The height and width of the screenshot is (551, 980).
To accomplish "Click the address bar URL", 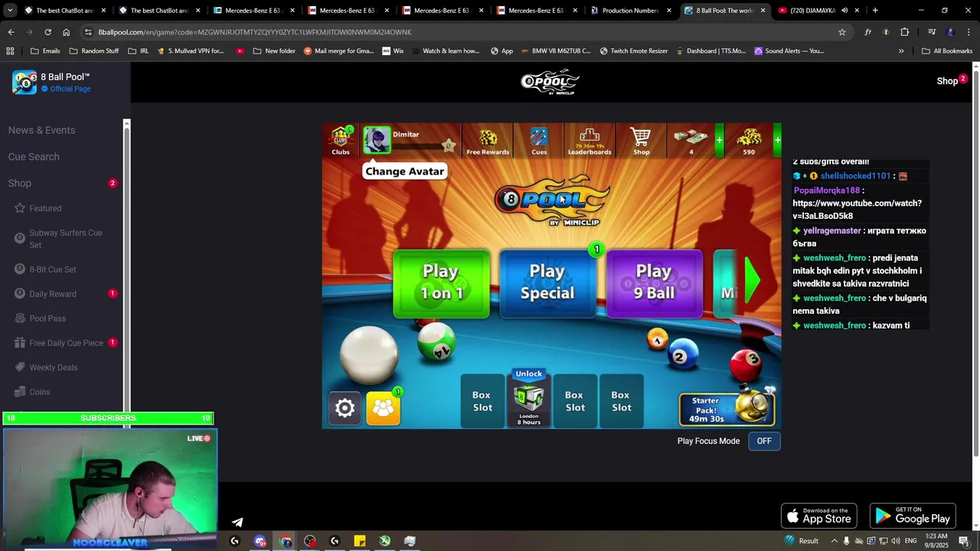I will click(255, 32).
